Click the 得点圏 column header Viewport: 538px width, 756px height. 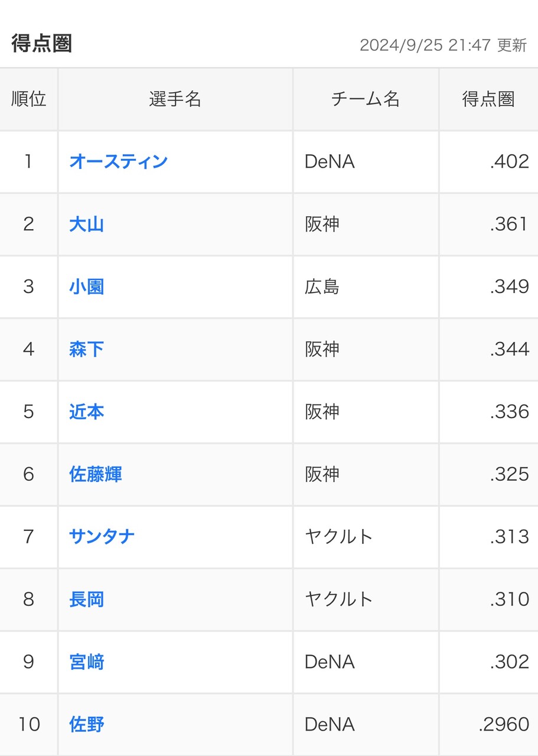[x=488, y=99]
